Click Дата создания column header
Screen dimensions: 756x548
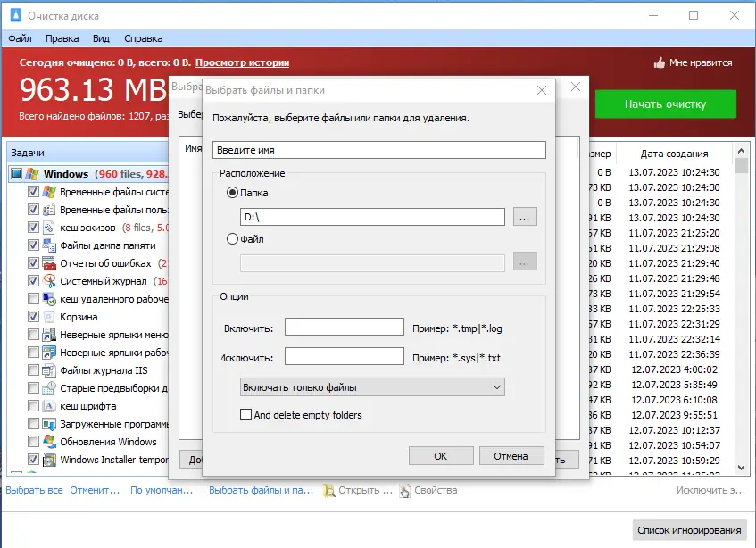[674, 154]
